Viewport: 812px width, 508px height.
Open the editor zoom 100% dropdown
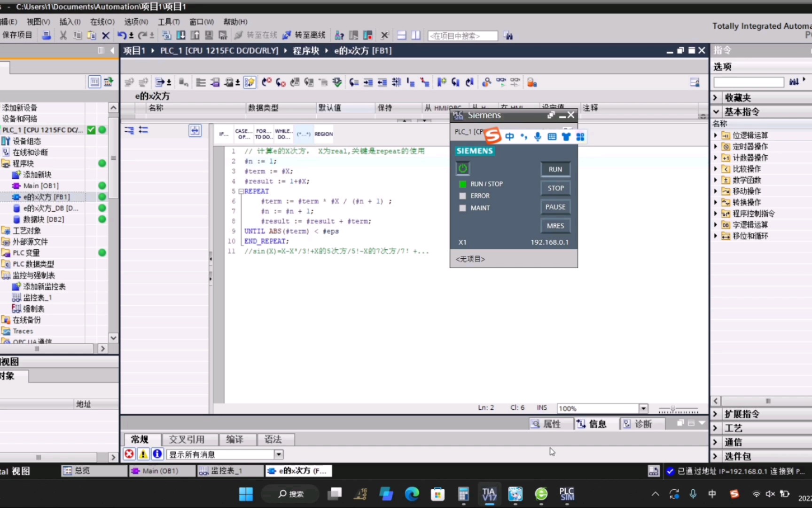643,408
